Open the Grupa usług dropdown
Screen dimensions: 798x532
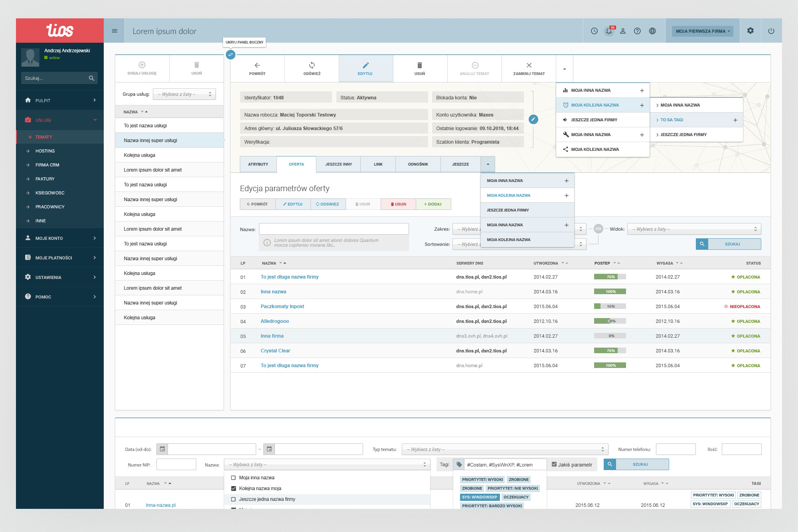pos(184,94)
